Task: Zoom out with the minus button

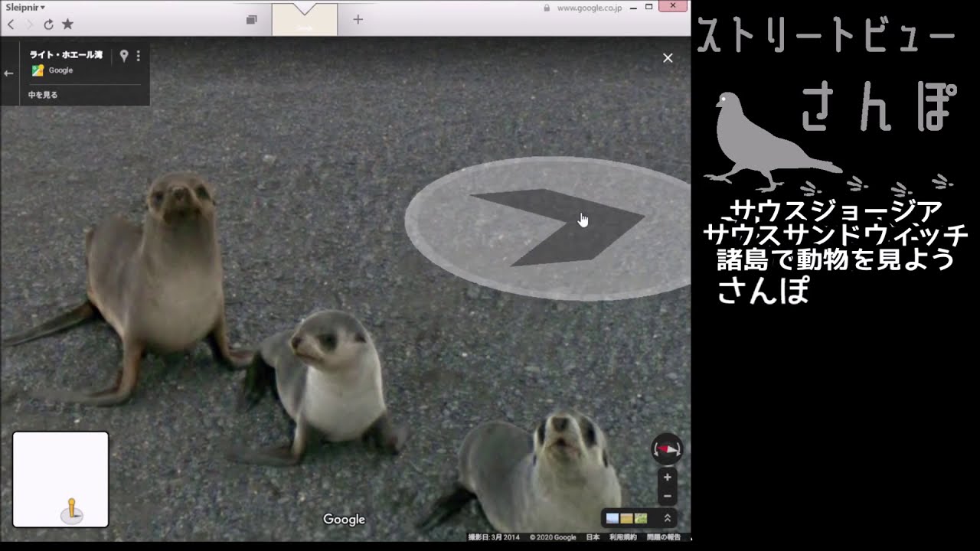Action: [x=667, y=496]
